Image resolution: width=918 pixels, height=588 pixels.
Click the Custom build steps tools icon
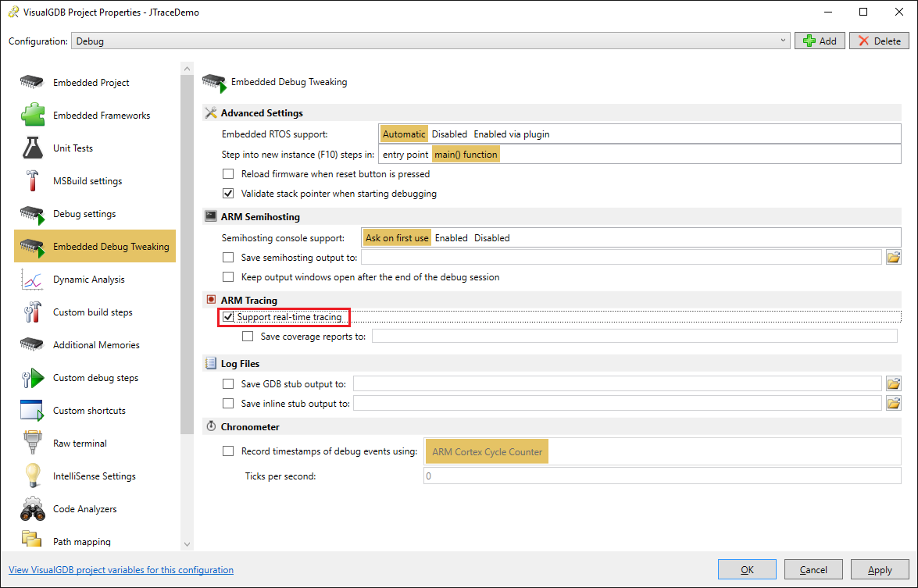(33, 312)
